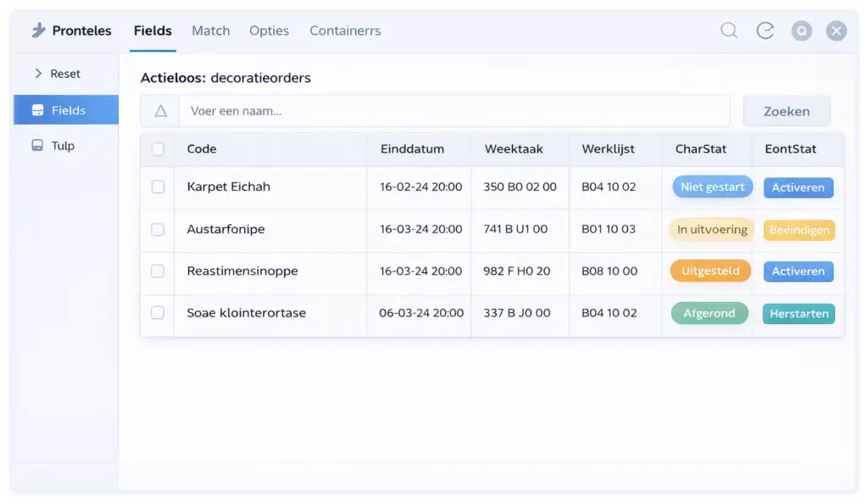Image resolution: width=868 pixels, height=503 pixels.
Task: Click the refresh circular arrow icon
Action: [765, 31]
